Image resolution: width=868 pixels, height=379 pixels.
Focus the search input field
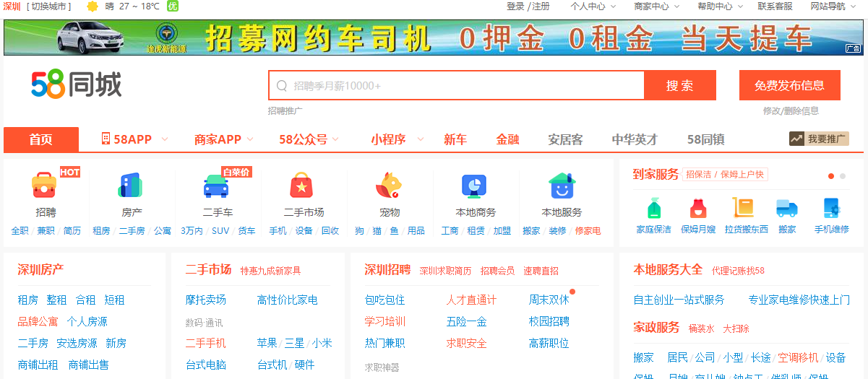point(456,85)
